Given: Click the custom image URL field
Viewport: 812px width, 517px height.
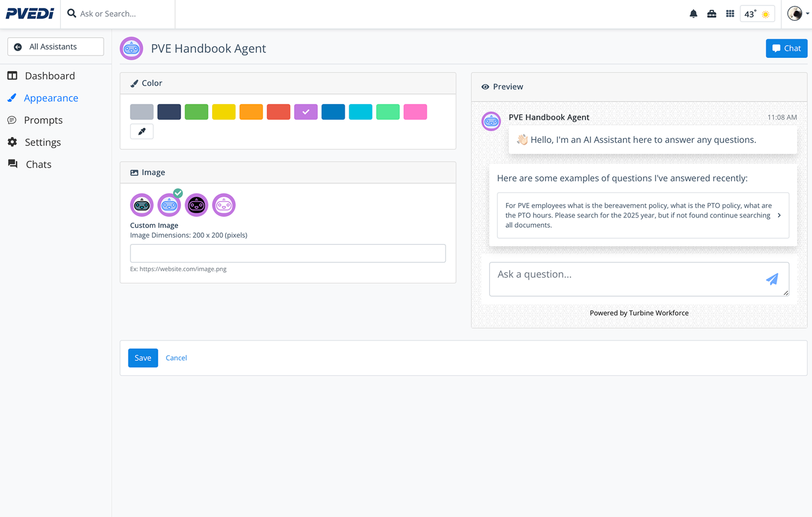Looking at the screenshot, I should pos(287,253).
